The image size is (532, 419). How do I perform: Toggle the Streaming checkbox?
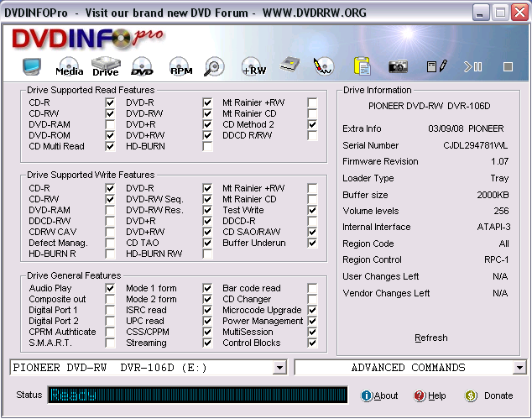click(207, 343)
